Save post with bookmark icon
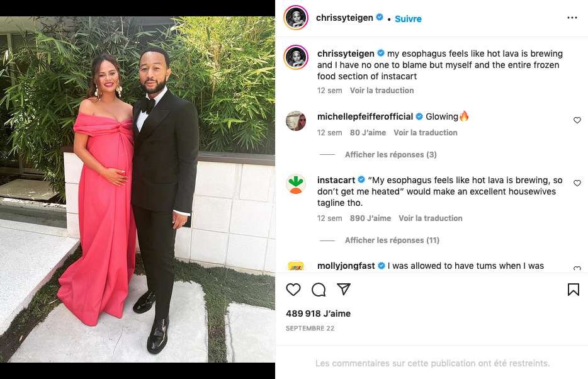Image resolution: width=588 pixels, height=379 pixels. (x=573, y=290)
